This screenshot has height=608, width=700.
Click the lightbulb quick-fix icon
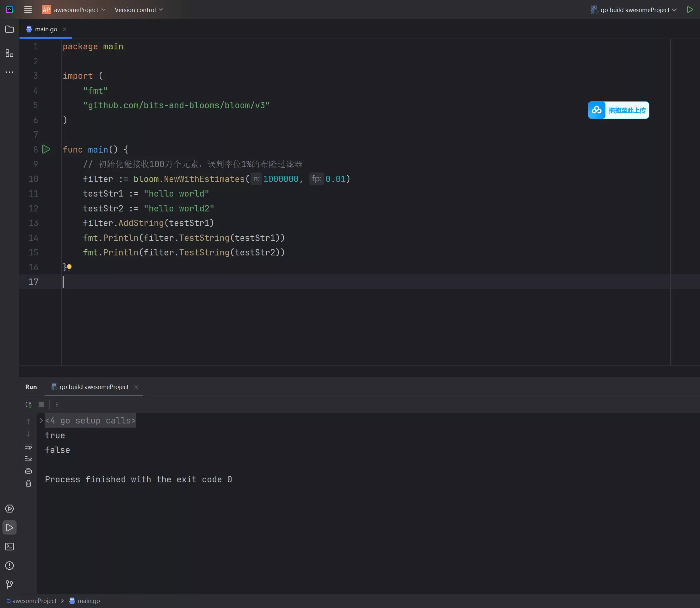(x=69, y=267)
